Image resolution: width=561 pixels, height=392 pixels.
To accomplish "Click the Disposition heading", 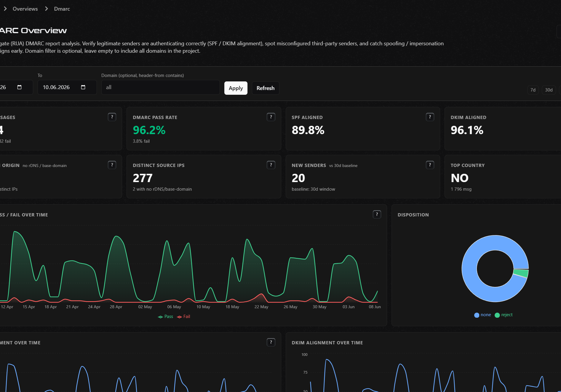I will click(413, 215).
